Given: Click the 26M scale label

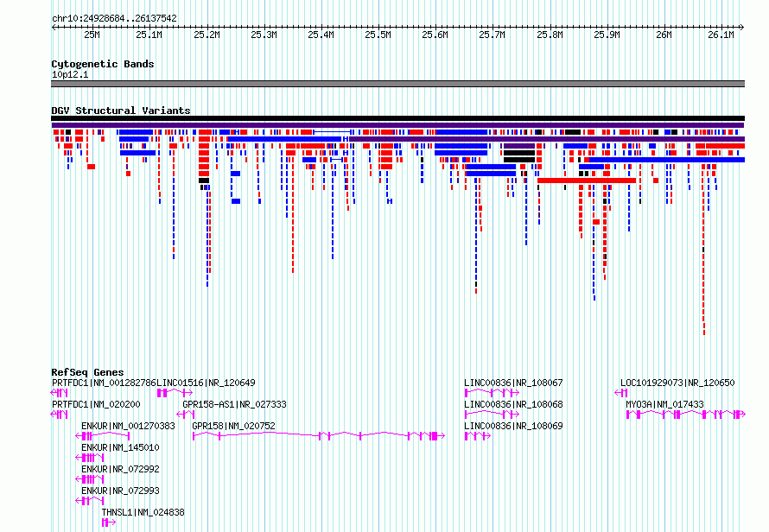Looking at the screenshot, I should click(664, 35).
